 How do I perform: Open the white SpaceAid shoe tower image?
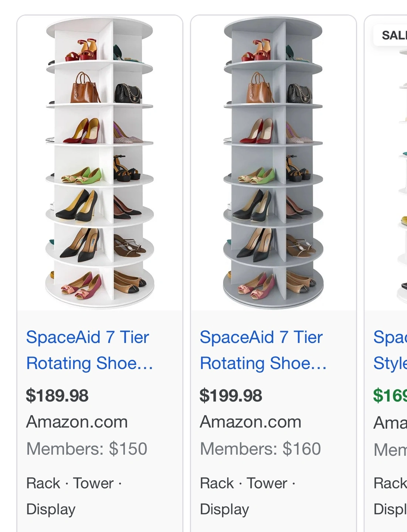click(99, 163)
